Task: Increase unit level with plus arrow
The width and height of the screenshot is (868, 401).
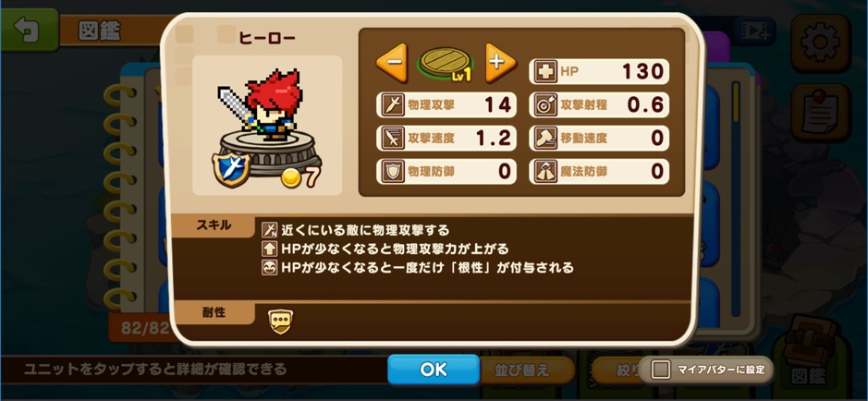Action: pyautogui.click(x=500, y=63)
